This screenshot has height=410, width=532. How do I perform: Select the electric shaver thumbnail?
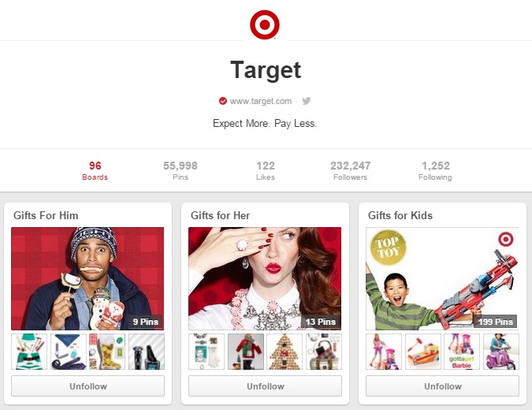(147, 352)
